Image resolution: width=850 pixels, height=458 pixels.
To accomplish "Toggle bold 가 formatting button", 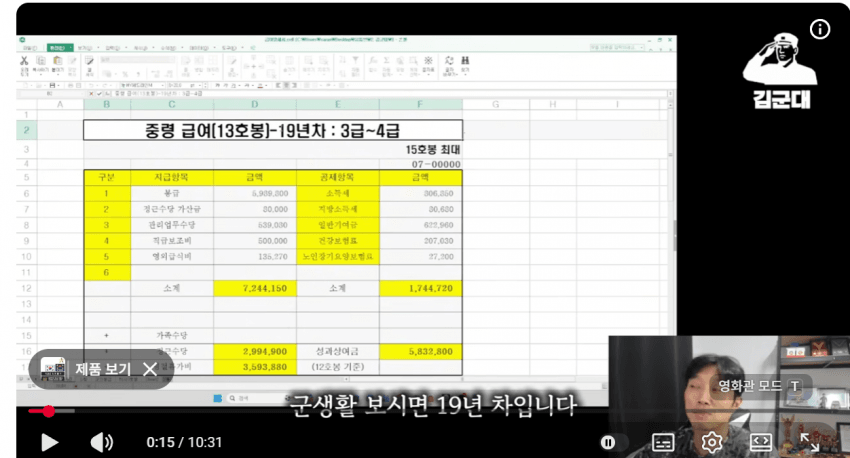I will tap(217, 85).
